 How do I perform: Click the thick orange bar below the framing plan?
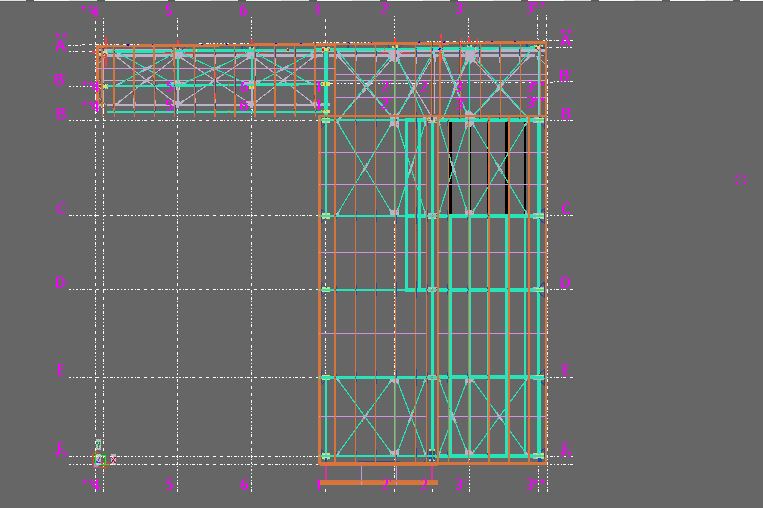tap(378, 482)
